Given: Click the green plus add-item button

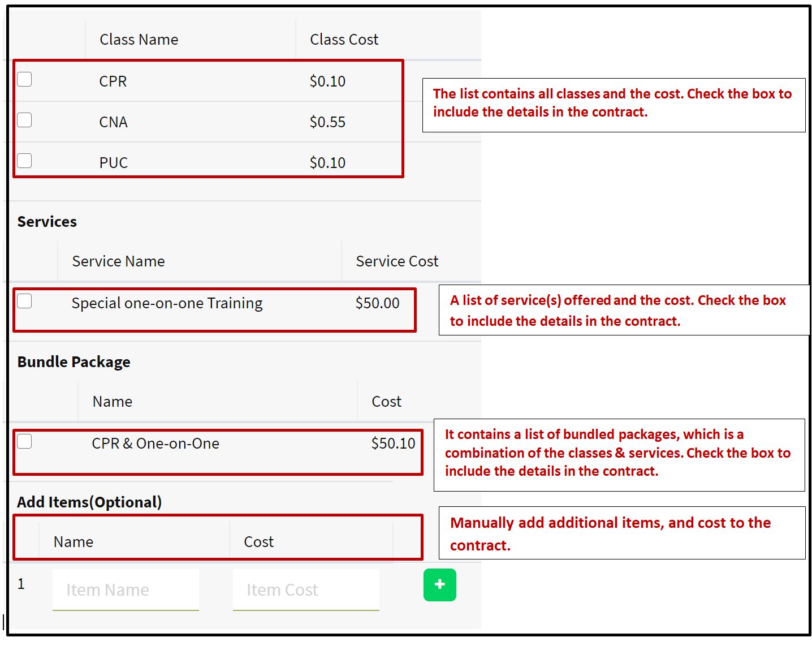Looking at the screenshot, I should pyautogui.click(x=439, y=584).
